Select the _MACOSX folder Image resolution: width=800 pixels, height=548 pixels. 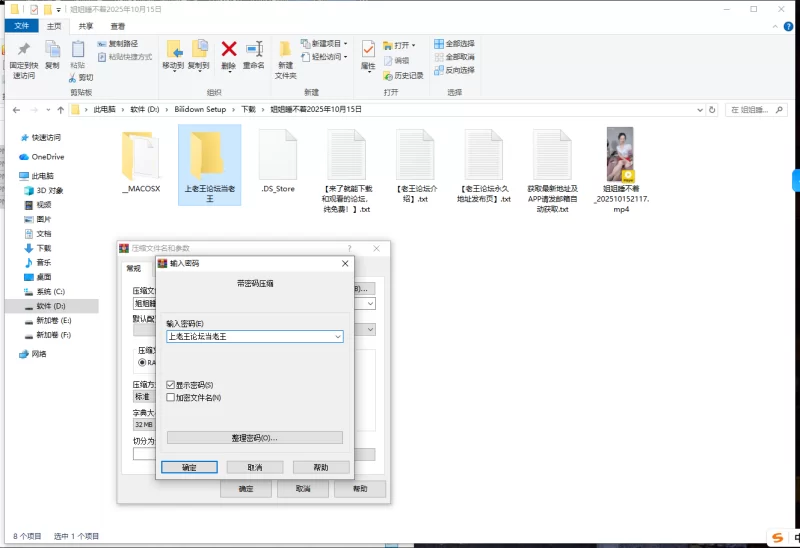(141, 162)
